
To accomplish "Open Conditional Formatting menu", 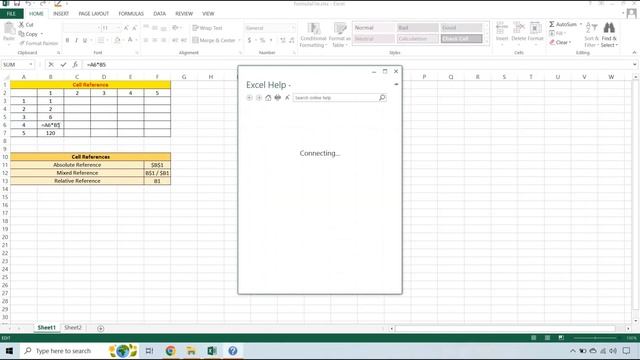I will tap(313, 35).
